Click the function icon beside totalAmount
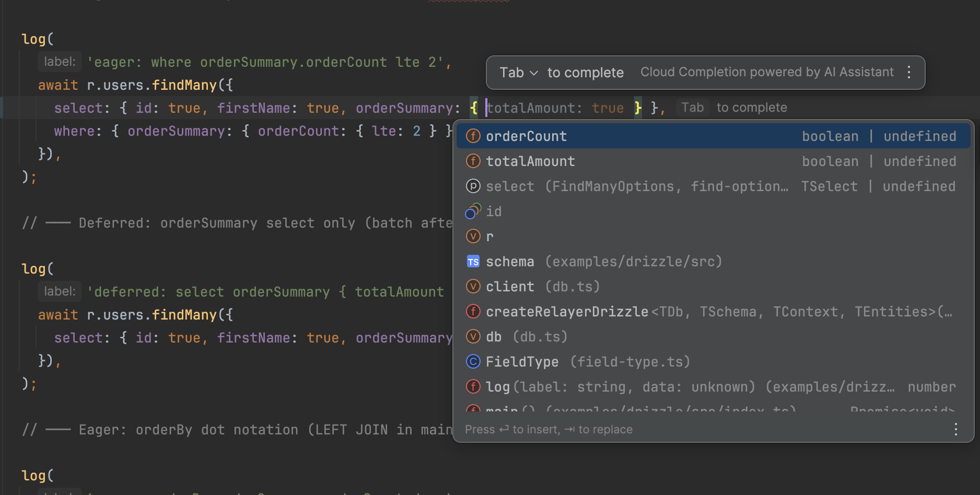Image resolution: width=980 pixels, height=495 pixels. [473, 161]
